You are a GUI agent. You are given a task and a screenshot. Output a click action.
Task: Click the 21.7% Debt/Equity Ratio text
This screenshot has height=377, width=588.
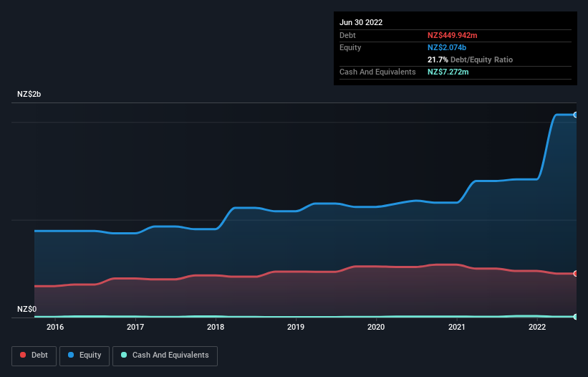470,59
